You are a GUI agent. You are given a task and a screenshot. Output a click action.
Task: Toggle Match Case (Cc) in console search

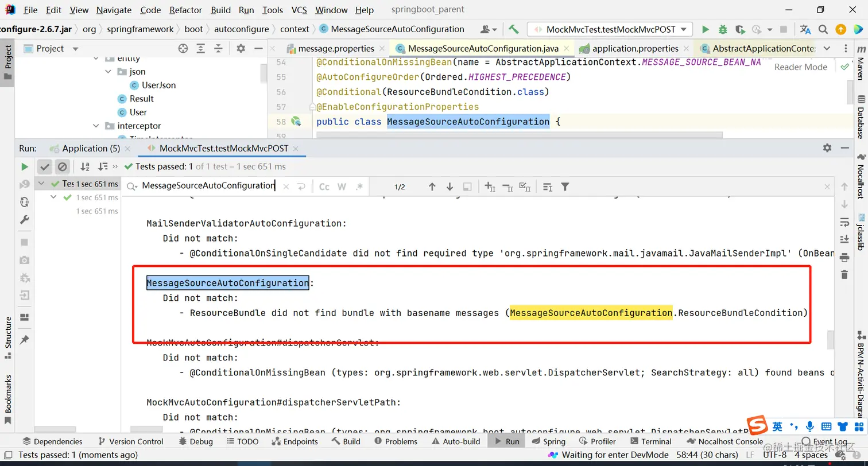(x=324, y=187)
